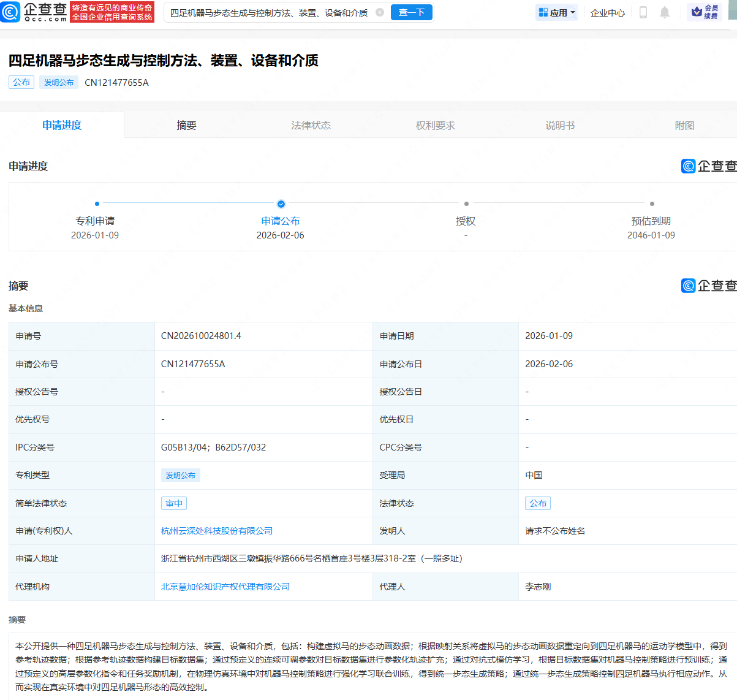This screenshot has height=700, width=737.
Task: Switch to the 法律状态 tab
Action: (311, 125)
